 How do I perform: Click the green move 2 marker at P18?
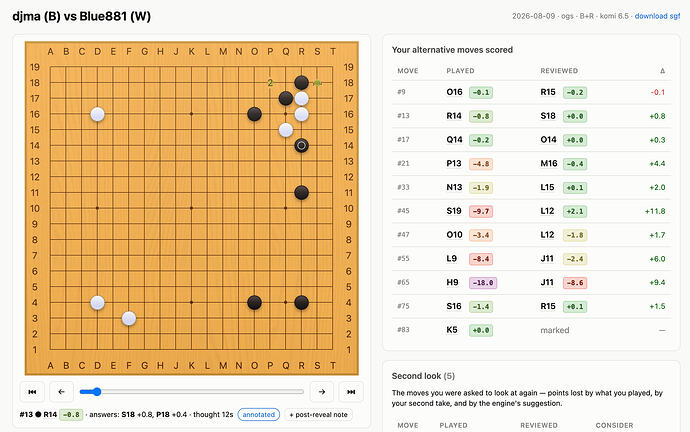click(x=270, y=83)
